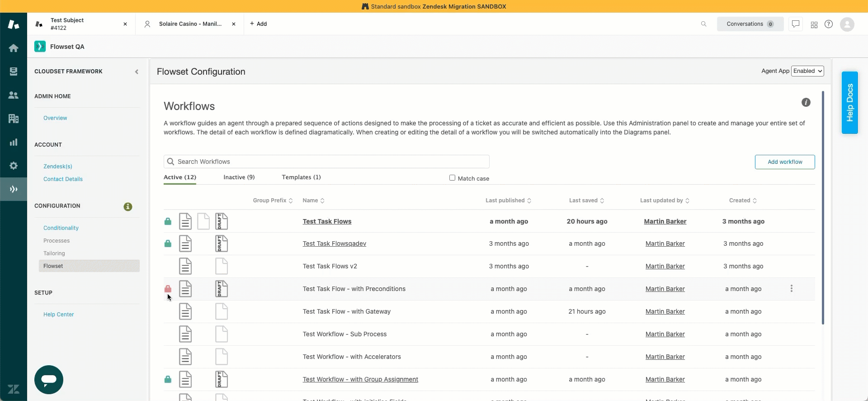The height and width of the screenshot is (401, 868).
Task: Open the Test Task Flows link
Action: pyautogui.click(x=327, y=221)
